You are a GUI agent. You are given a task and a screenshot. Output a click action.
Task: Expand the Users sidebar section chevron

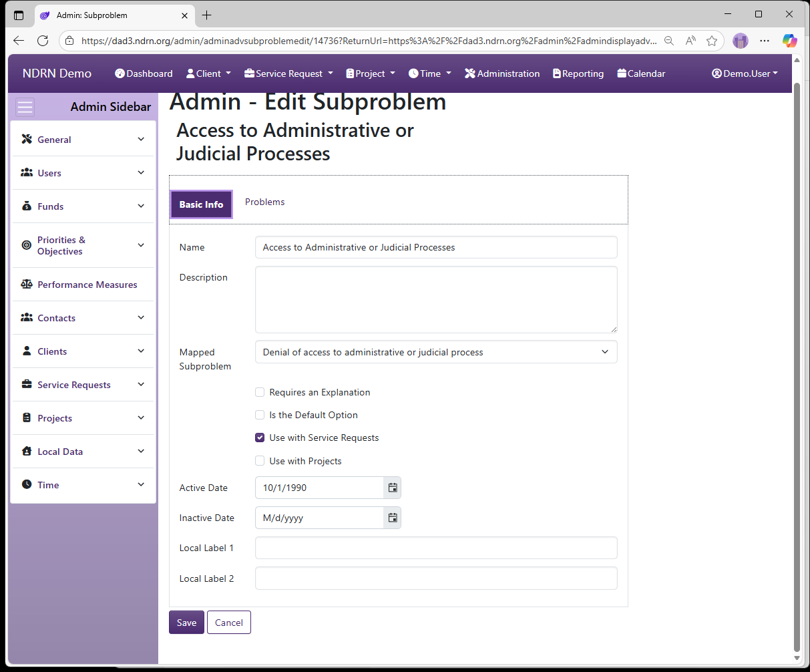[x=141, y=172]
